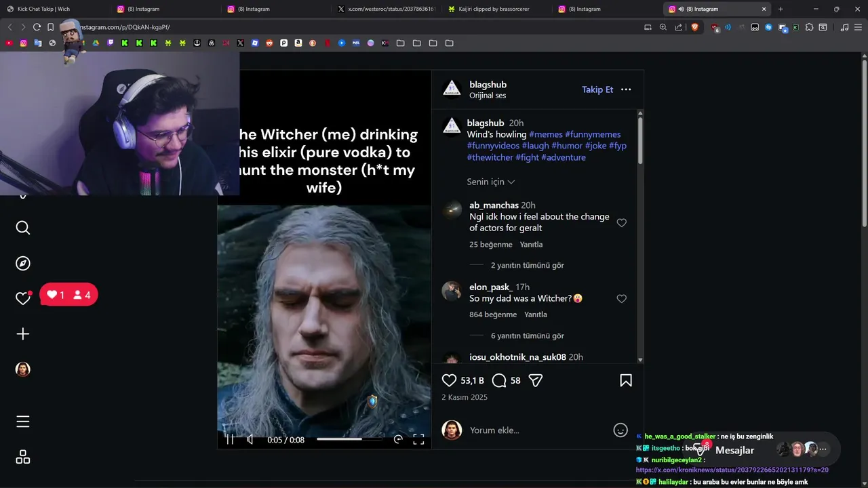Image resolution: width=868 pixels, height=488 pixels.
Task: Switch to Kick Chat Takip tab
Action: (54, 9)
